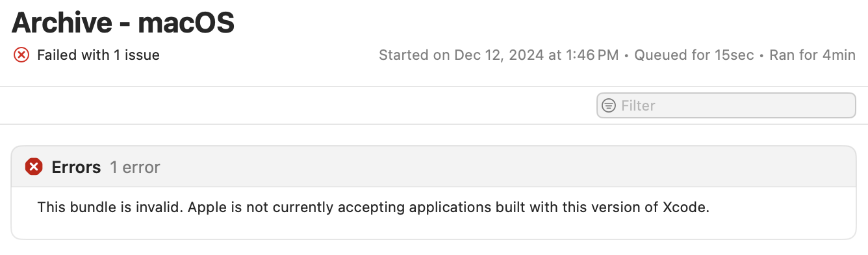868x255 pixels.
Task: Click the word "Archive" in the title
Action: coord(61,23)
